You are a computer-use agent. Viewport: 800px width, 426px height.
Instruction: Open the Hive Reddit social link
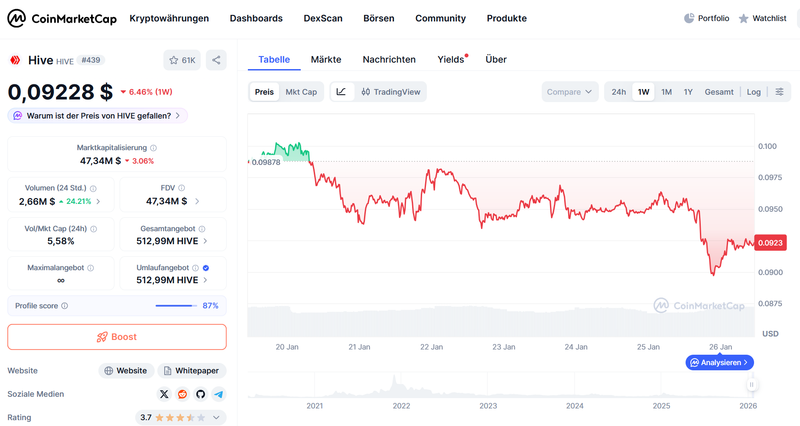pyautogui.click(x=182, y=394)
